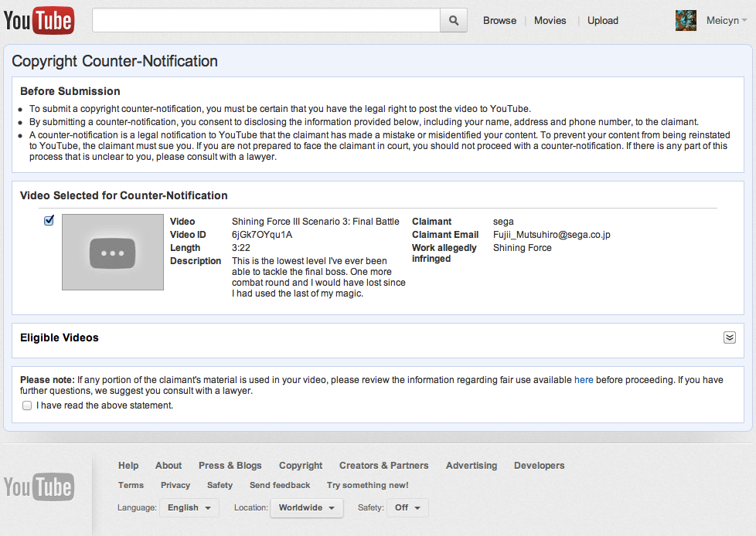Image resolution: width=756 pixels, height=536 pixels.
Task: Open the Meicyn account dropdown
Action: [x=727, y=20]
